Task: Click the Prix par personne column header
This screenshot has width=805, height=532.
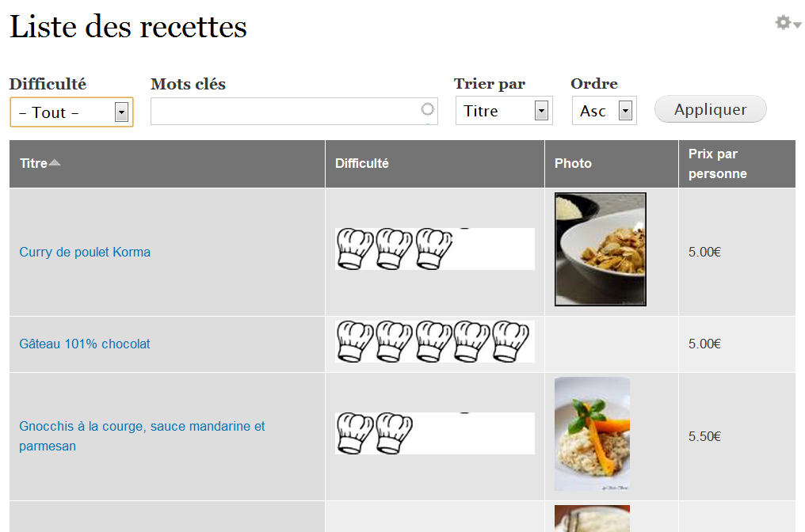Action: [717, 164]
